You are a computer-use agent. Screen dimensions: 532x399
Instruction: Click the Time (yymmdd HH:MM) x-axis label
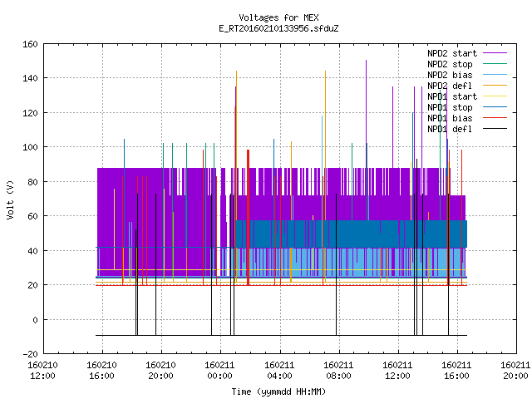[x=279, y=392]
